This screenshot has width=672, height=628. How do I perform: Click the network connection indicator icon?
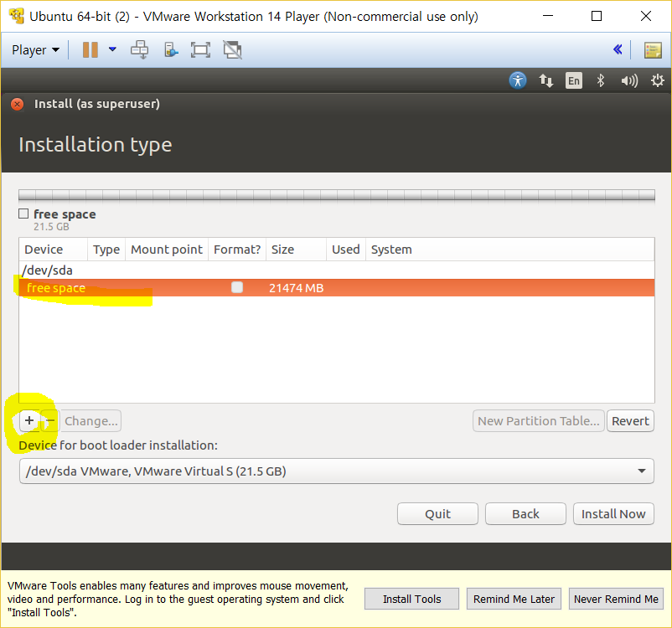click(546, 80)
